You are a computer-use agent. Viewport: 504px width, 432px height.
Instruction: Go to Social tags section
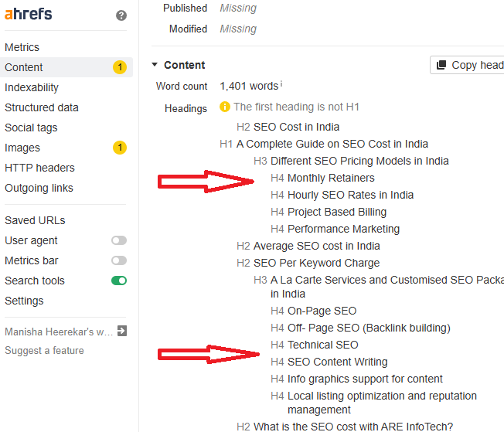31,128
